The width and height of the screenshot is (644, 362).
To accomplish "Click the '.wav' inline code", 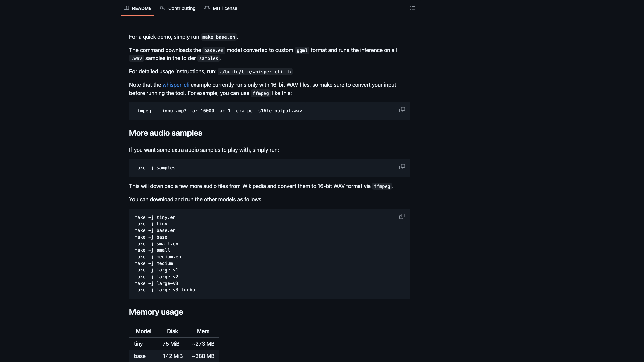I will coord(137,58).
